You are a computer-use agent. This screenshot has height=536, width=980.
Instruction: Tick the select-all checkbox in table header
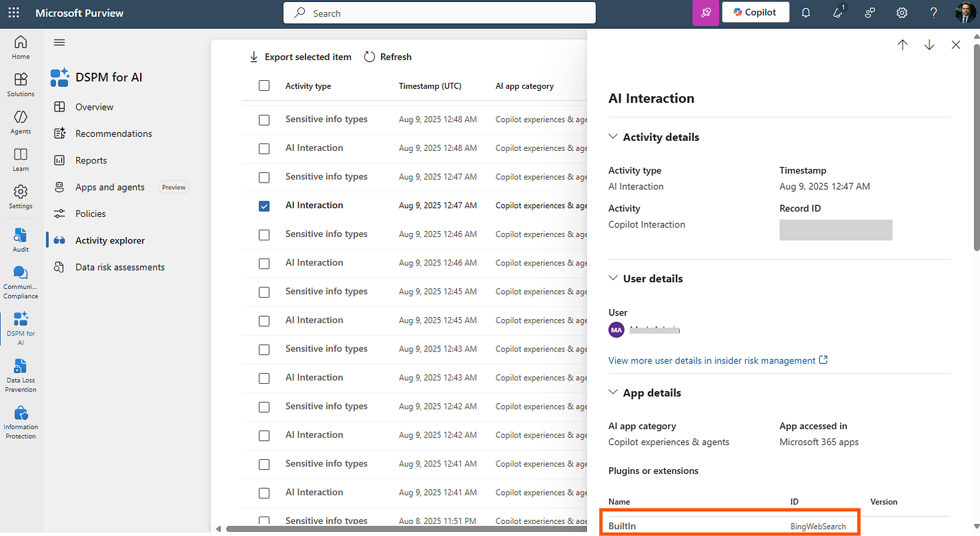264,86
